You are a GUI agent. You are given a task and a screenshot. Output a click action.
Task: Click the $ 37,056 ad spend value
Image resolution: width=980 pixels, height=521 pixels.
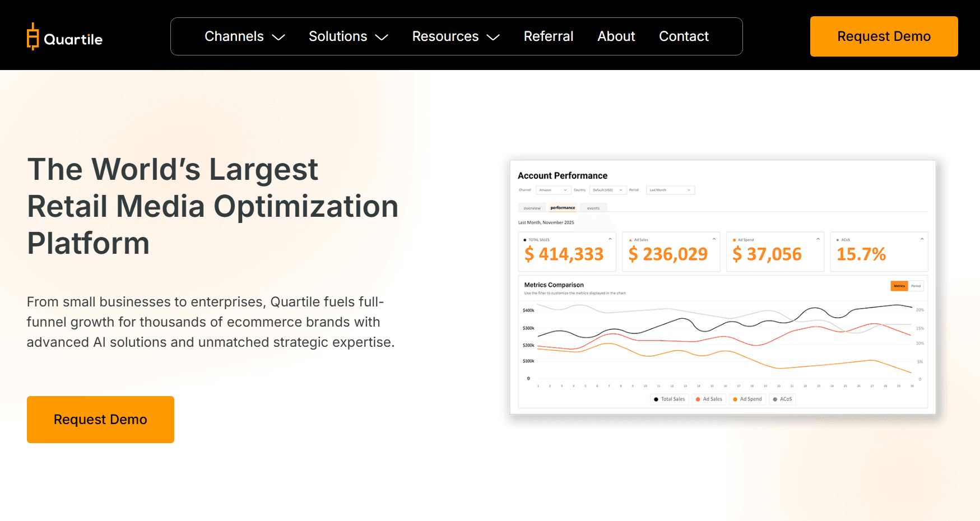[767, 254]
